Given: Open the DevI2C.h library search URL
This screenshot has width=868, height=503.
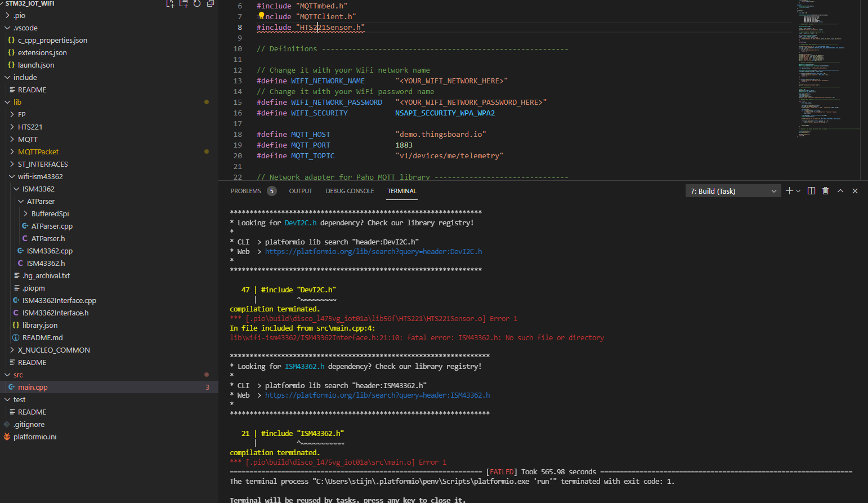Looking at the screenshot, I should [373, 252].
